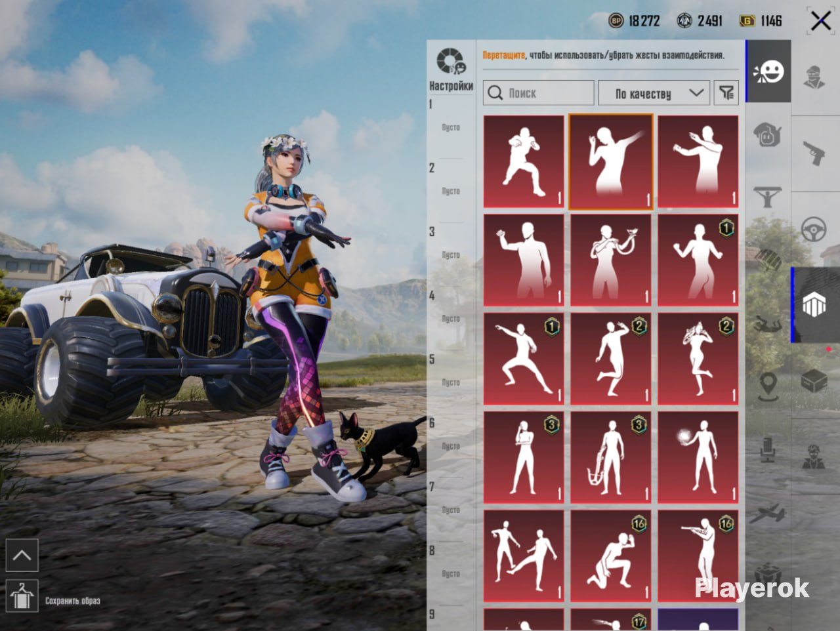Screen dimensions: 840x631
Task: Switch to the pistol weapons tab
Action: point(814,153)
